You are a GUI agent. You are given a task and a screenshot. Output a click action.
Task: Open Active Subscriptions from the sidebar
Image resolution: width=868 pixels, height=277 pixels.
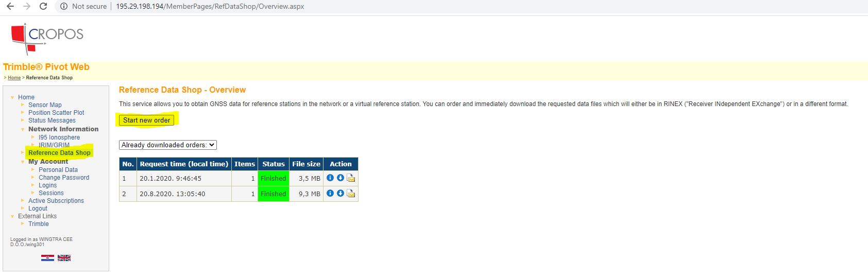(56, 201)
